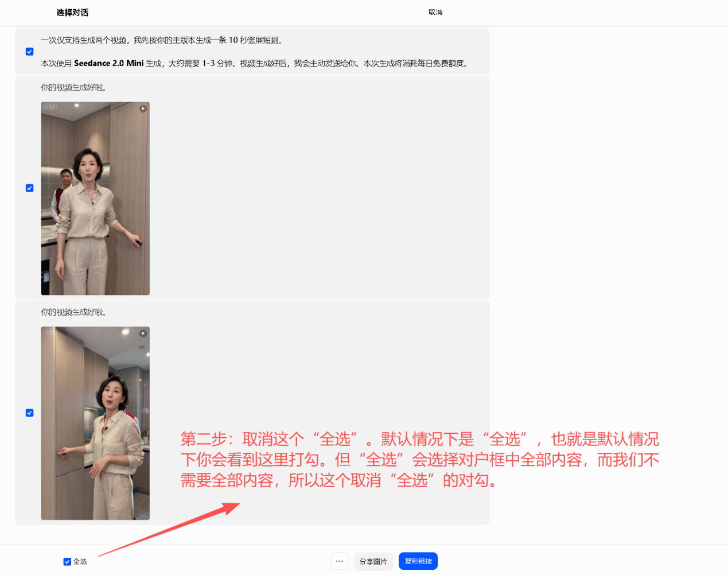
Task: Uncheck the 全选 select-all checkbox
Action: pyautogui.click(x=67, y=562)
